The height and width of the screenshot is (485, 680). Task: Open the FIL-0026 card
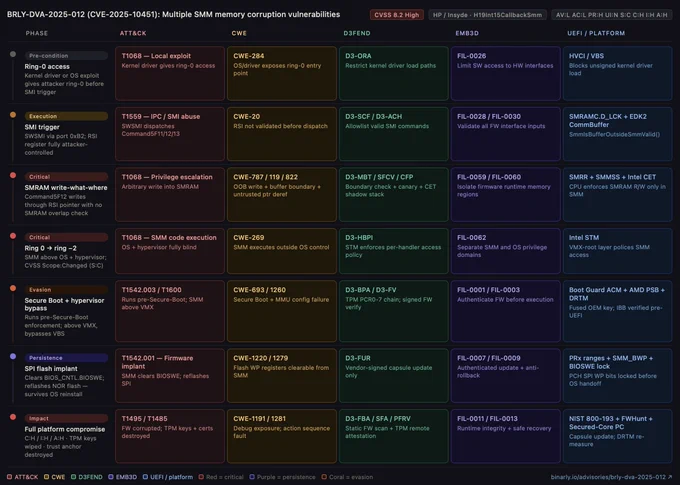pyautogui.click(x=506, y=73)
